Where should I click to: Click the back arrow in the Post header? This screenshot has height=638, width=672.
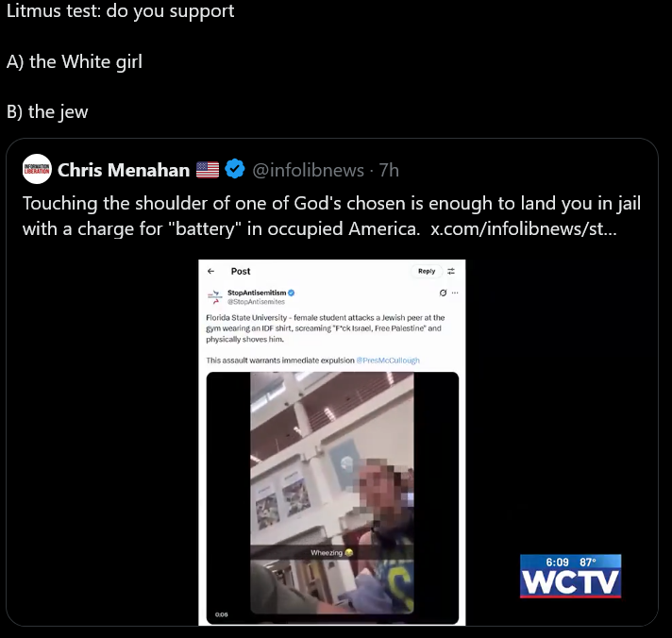pyautogui.click(x=210, y=271)
